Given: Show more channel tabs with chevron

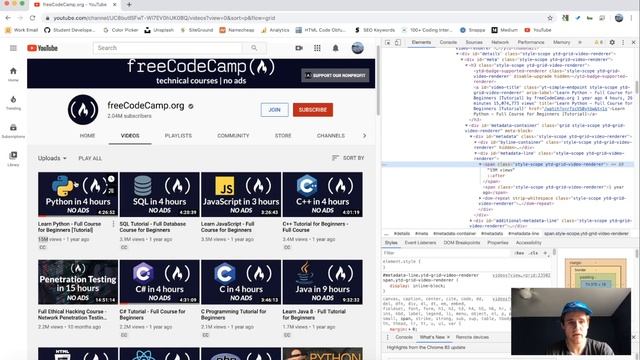Looking at the screenshot, I should (364, 136).
